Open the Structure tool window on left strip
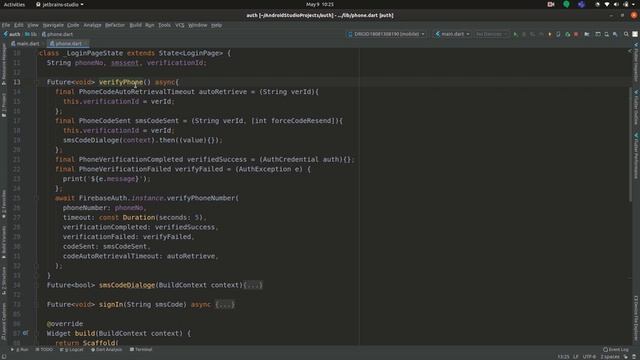 pos(4,281)
